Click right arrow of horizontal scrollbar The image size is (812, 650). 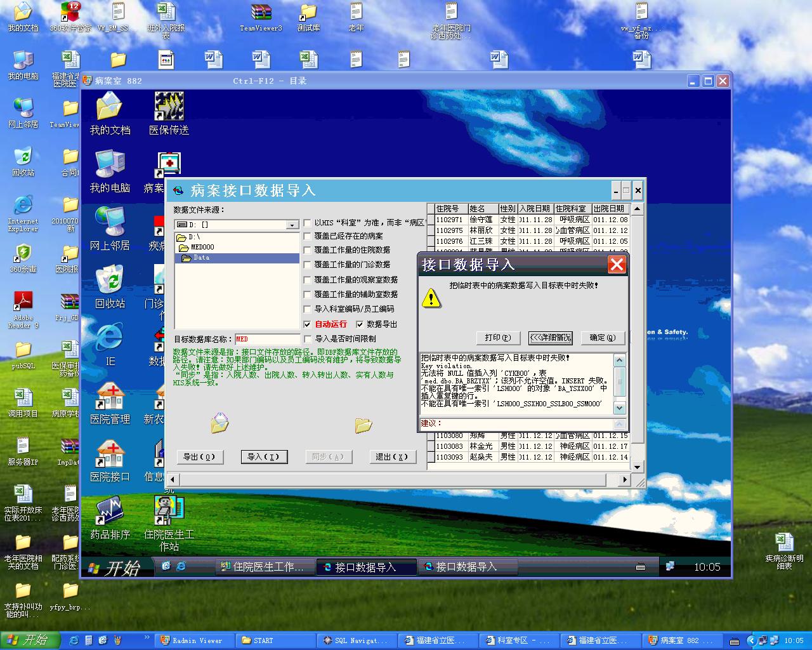click(x=625, y=480)
